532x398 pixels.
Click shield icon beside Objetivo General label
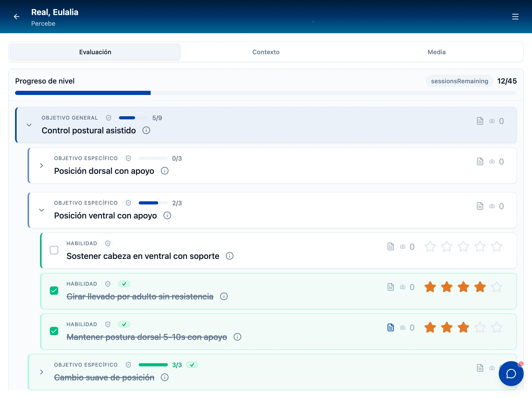pyautogui.click(x=109, y=118)
